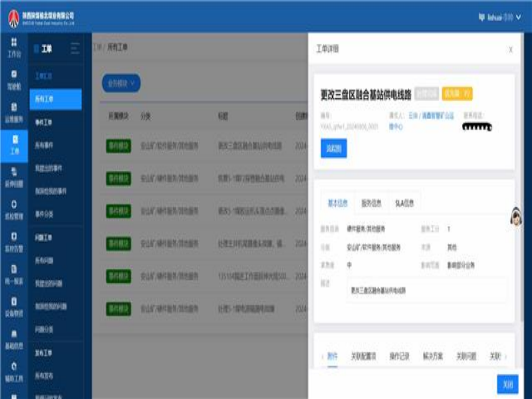Open the 系统告警 alarm sidebar icon

(x=14, y=241)
